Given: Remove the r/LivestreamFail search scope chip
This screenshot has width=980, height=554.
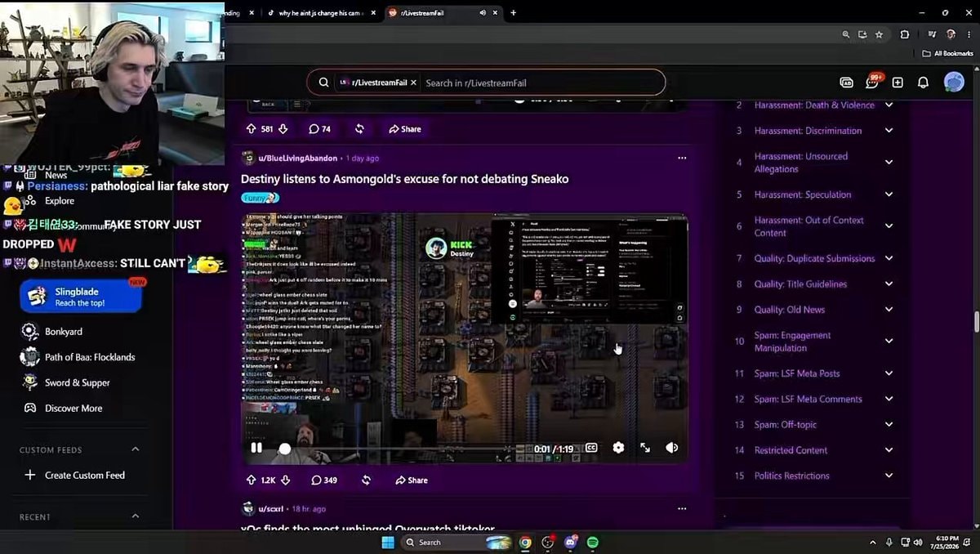Looking at the screenshot, I should [x=413, y=83].
